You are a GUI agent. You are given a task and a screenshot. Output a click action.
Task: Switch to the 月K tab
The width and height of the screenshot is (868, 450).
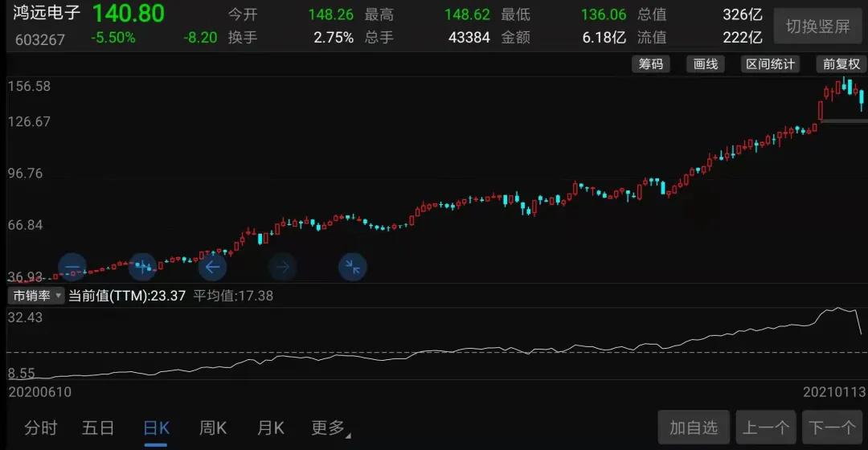click(271, 427)
